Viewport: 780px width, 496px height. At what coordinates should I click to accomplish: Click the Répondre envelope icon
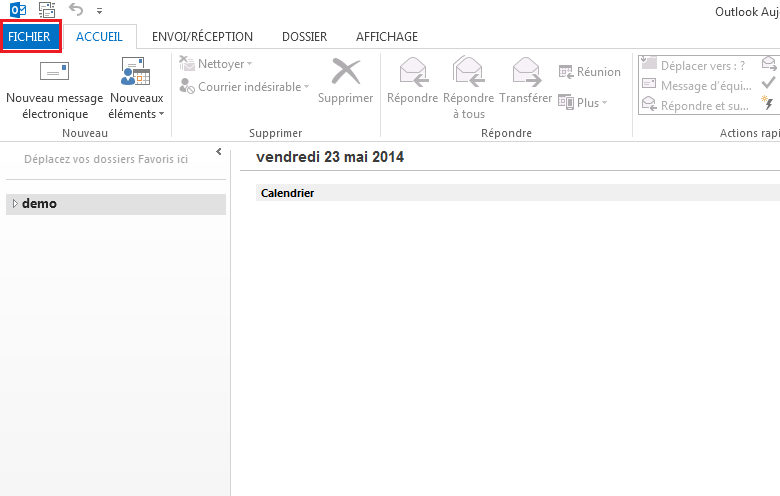point(412,73)
